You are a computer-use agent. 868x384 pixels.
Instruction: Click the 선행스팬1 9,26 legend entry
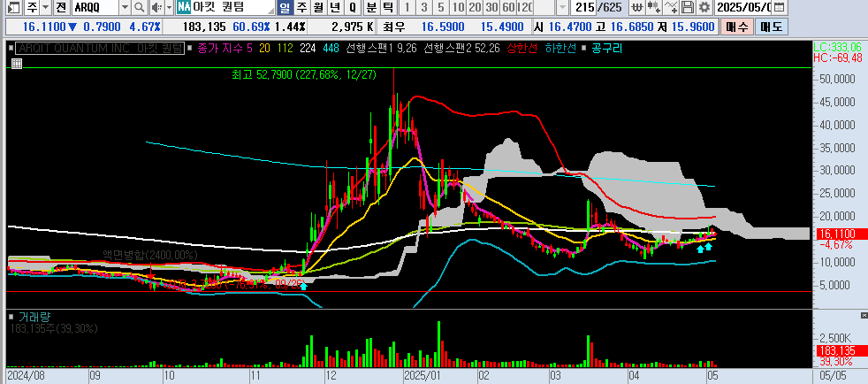(x=381, y=48)
